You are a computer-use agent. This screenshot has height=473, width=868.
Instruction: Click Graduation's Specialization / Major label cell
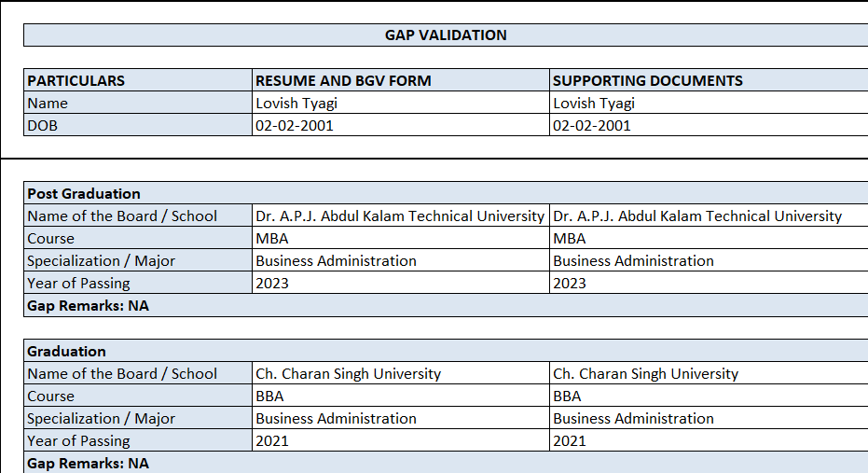click(138, 419)
